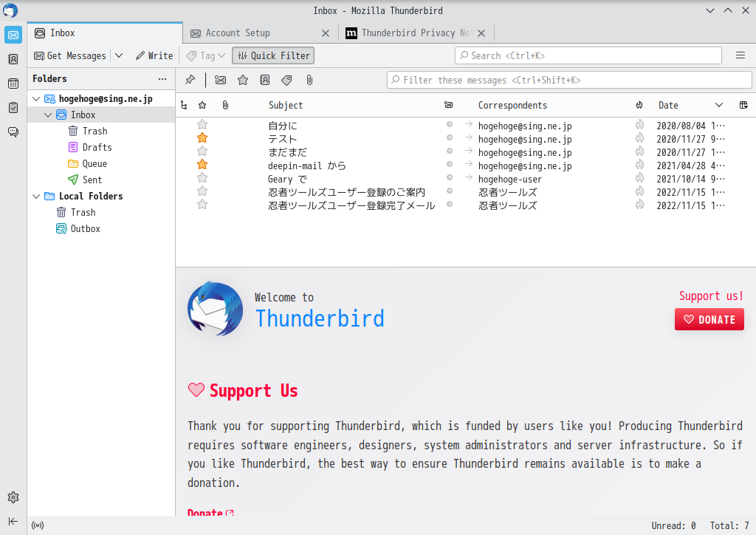The height and width of the screenshot is (535, 756).
Task: Open the Geary で message row
Action: (465, 179)
